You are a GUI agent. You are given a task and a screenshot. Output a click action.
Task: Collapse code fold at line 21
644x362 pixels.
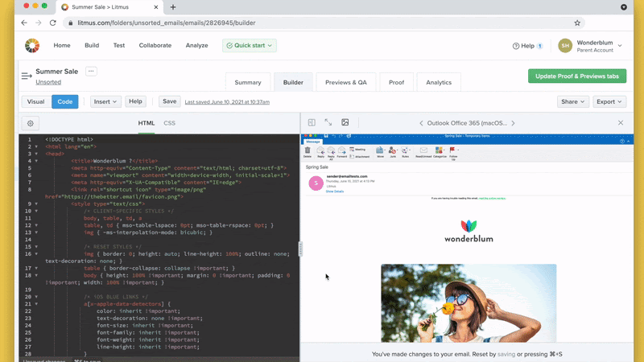point(36,304)
